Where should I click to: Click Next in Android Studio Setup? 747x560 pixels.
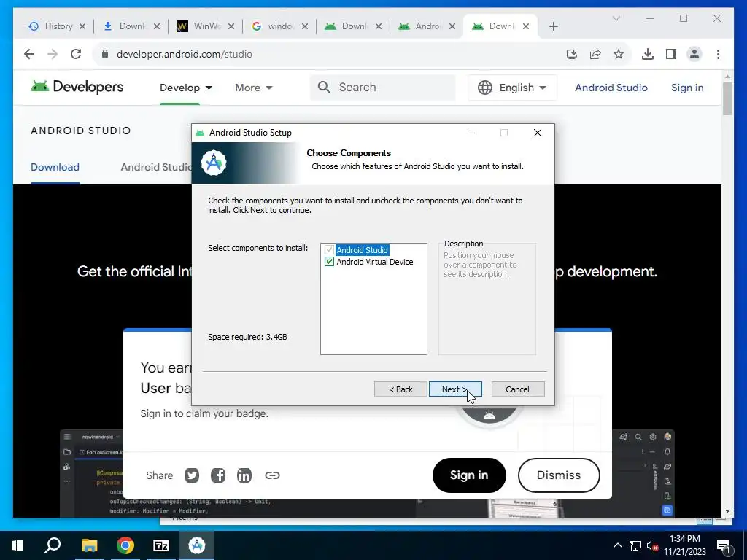455,389
